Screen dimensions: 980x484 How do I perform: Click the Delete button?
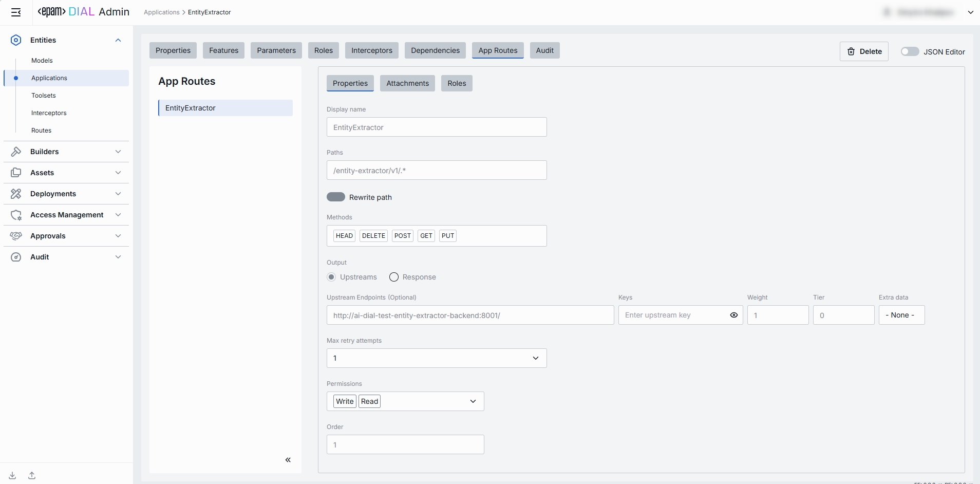[864, 51]
